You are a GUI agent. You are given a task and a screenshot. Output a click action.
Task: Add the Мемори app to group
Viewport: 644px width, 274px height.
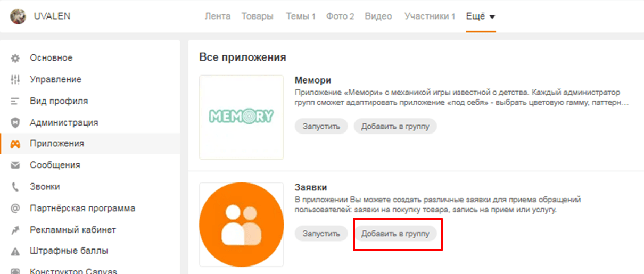pos(395,127)
